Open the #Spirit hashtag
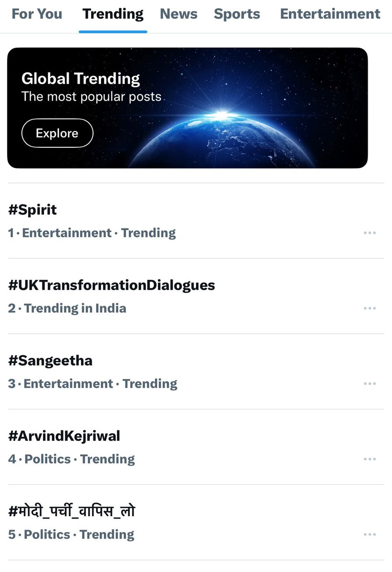The width and height of the screenshot is (392, 572). pos(32,210)
